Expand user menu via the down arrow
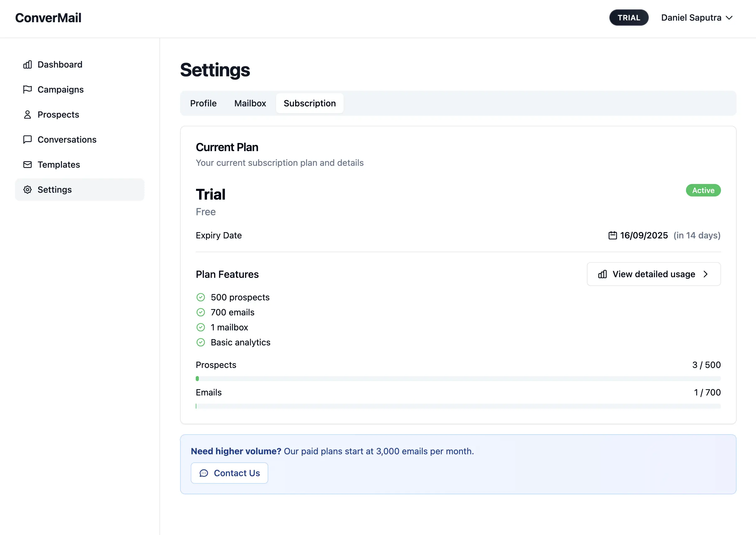The height and width of the screenshot is (535, 756). pos(729,18)
